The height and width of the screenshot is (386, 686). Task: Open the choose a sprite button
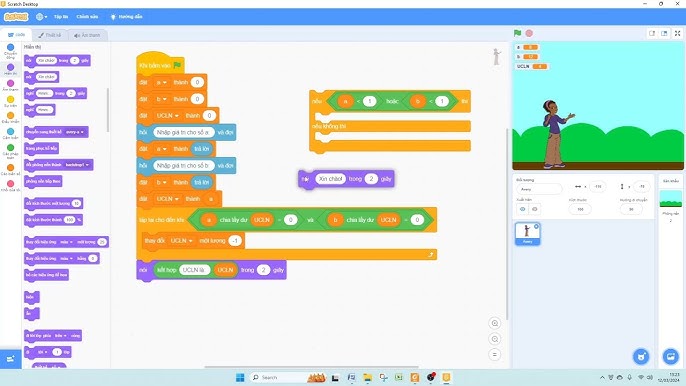click(641, 356)
